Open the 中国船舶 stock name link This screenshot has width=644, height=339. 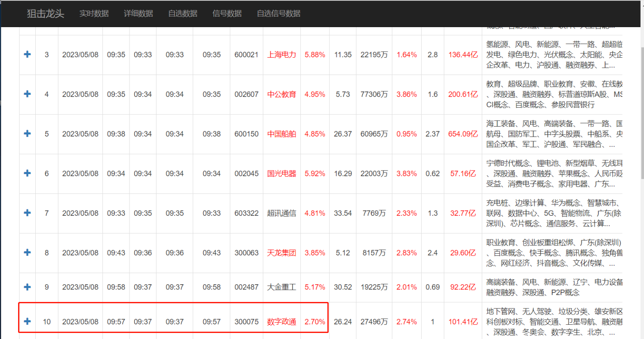coord(281,134)
